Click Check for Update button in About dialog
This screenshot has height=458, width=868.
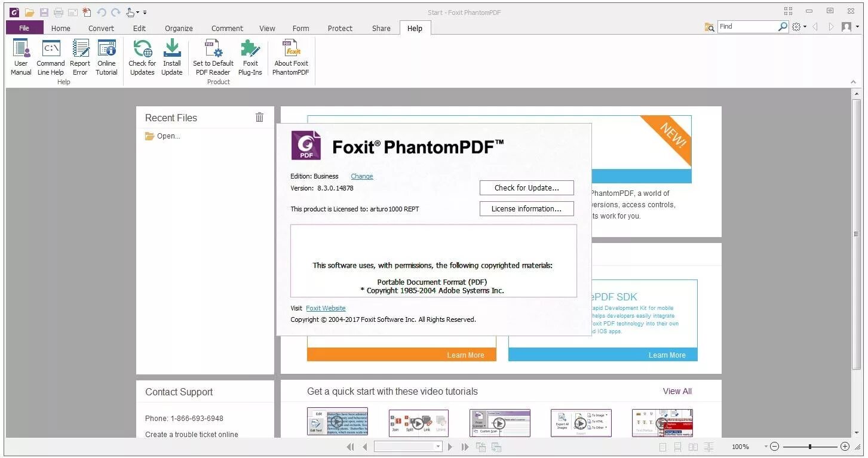[x=526, y=187]
